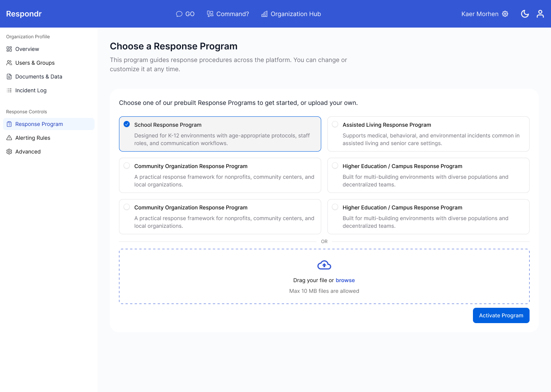Image resolution: width=551 pixels, height=392 pixels.
Task: Select the Assisted Living Response Program radio
Action: point(335,124)
